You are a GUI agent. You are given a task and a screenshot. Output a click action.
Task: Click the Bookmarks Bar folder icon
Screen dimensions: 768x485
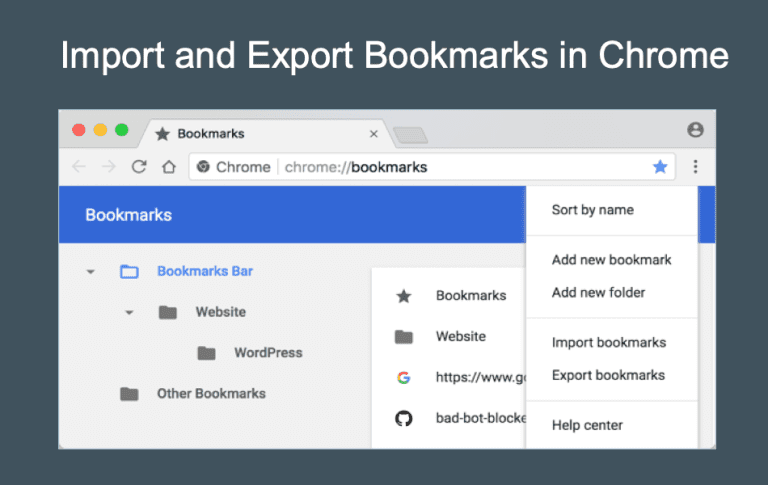click(x=129, y=271)
